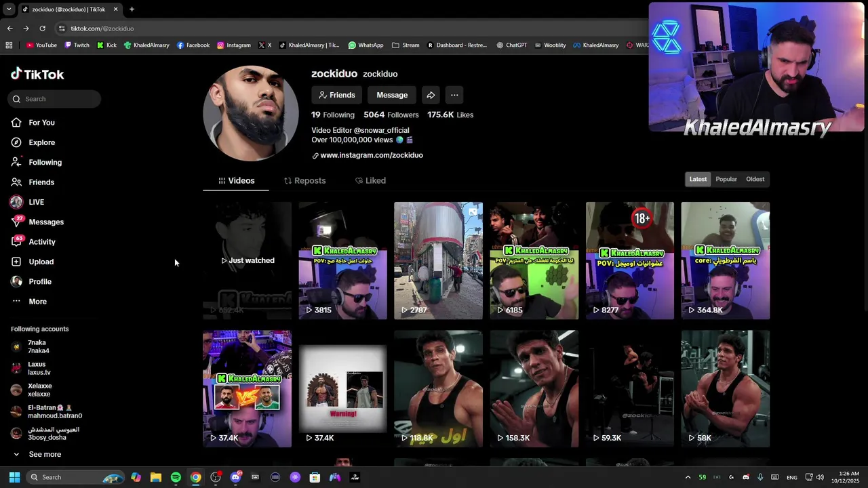Screen dimensions: 868x488
Task: Open the zockiduo profile picture
Action: point(251,113)
